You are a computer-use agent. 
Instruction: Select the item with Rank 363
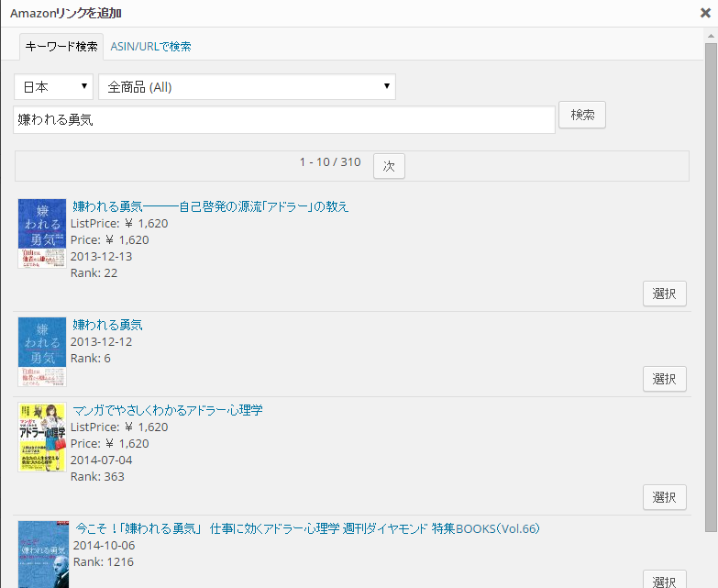pyautogui.click(x=665, y=497)
